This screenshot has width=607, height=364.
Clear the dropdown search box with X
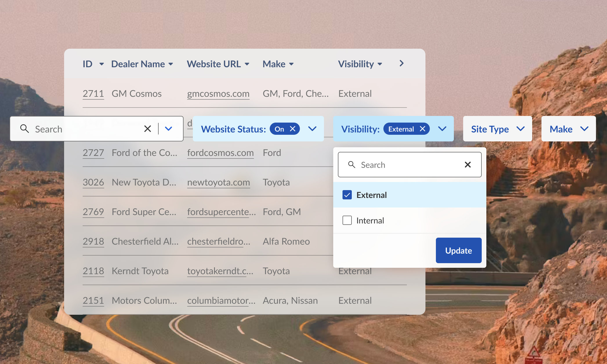point(468,165)
